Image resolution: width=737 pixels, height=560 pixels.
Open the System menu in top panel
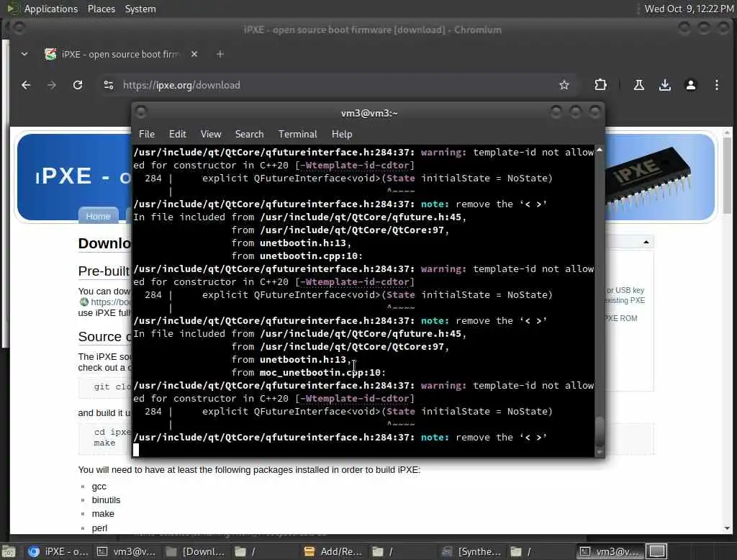(x=140, y=9)
